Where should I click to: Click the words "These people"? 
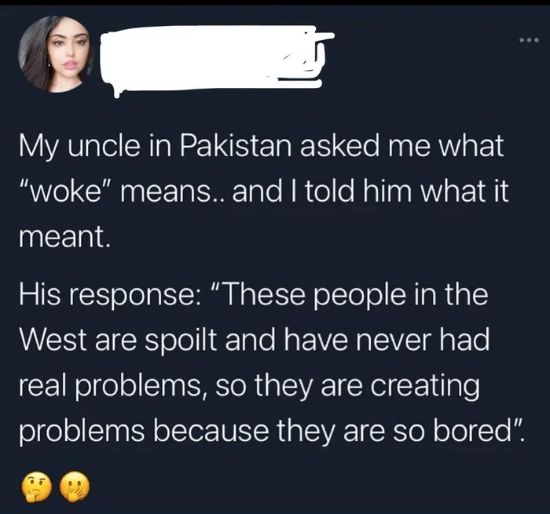tap(307, 295)
